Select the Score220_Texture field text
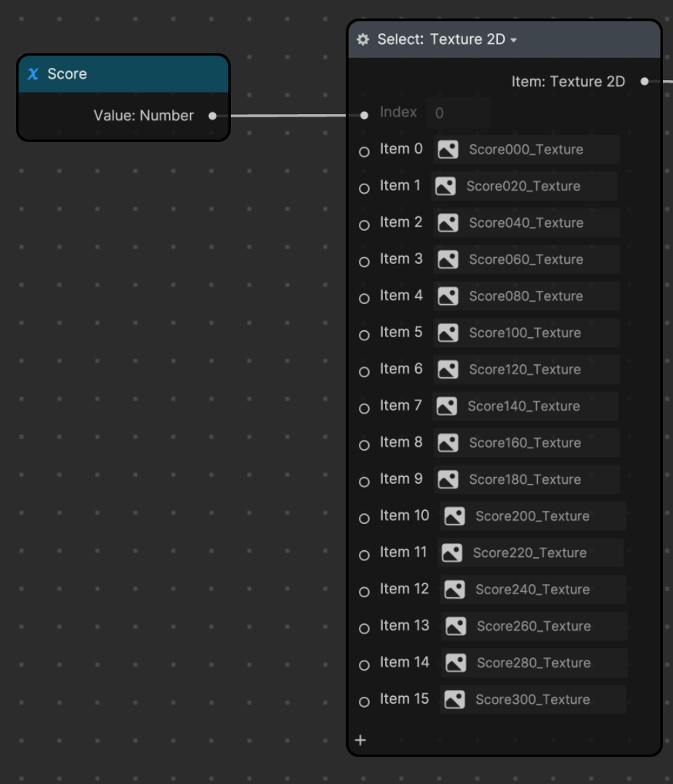 (x=530, y=553)
